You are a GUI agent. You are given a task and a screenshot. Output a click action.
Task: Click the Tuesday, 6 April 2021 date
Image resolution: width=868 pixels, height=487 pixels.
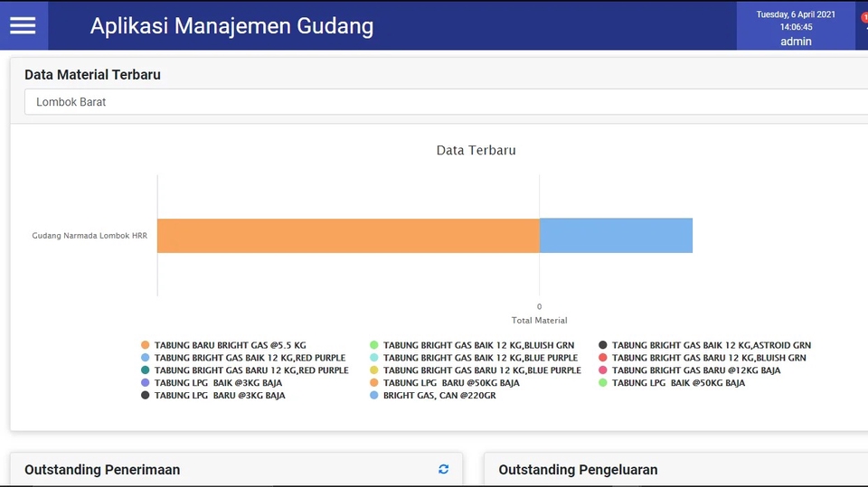tap(796, 14)
